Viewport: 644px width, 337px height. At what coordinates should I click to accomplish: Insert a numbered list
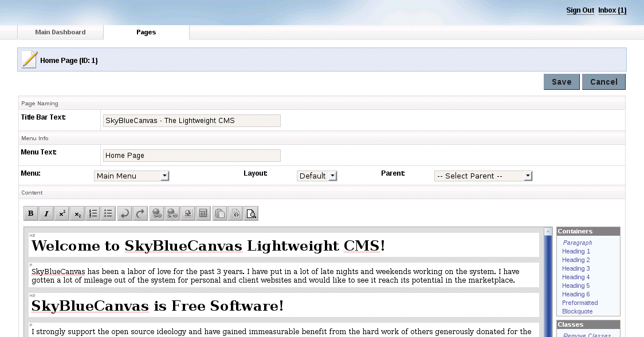[x=93, y=213]
